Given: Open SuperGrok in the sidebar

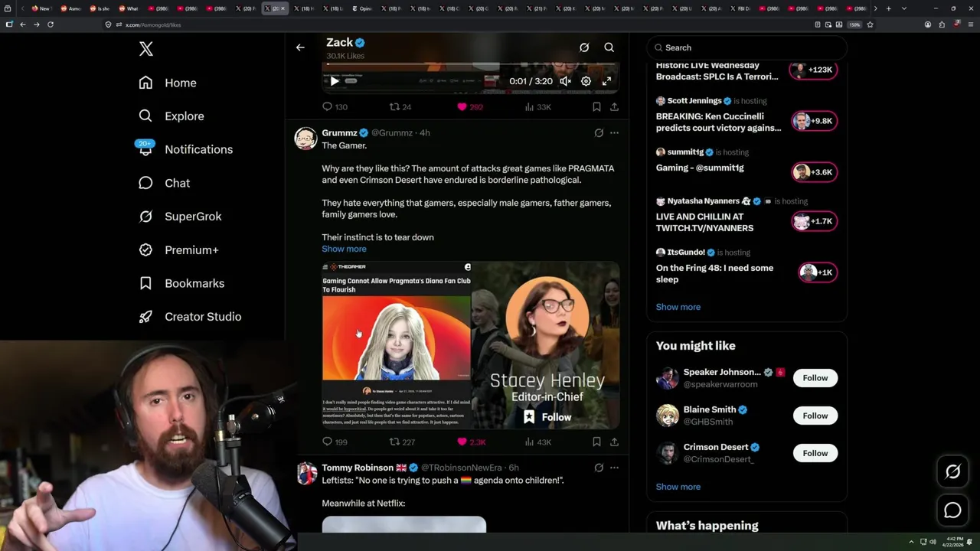Looking at the screenshot, I should (180, 217).
